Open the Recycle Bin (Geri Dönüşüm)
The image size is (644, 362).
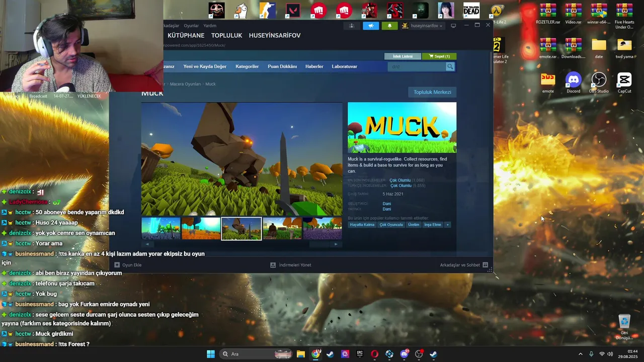[x=624, y=327]
